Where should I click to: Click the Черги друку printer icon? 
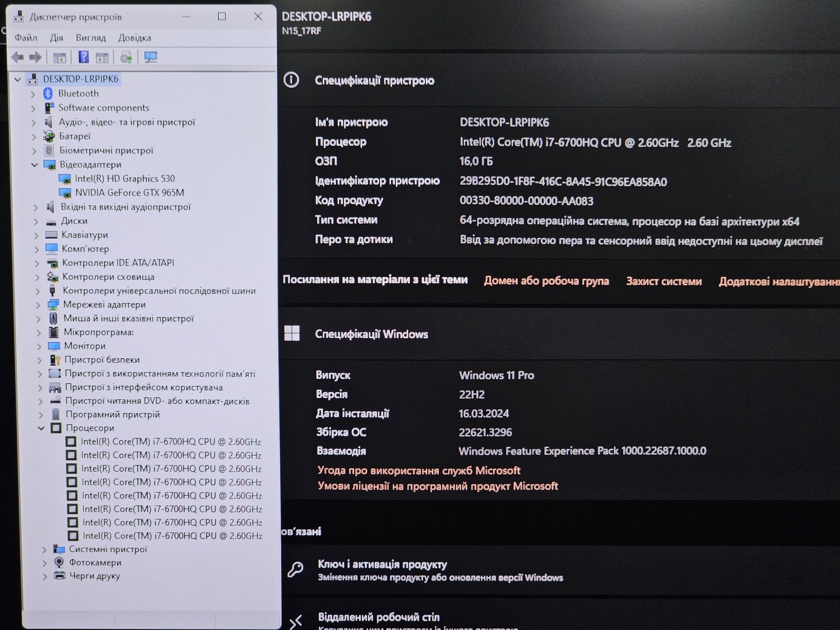click(60, 575)
